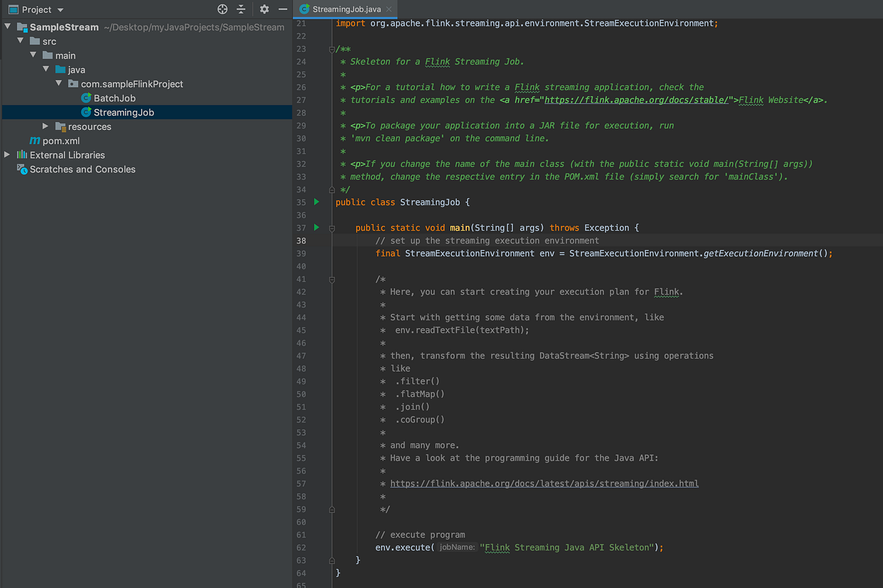883x588 pixels.
Task: Hide Project tool window with minus icon
Action: point(282,9)
